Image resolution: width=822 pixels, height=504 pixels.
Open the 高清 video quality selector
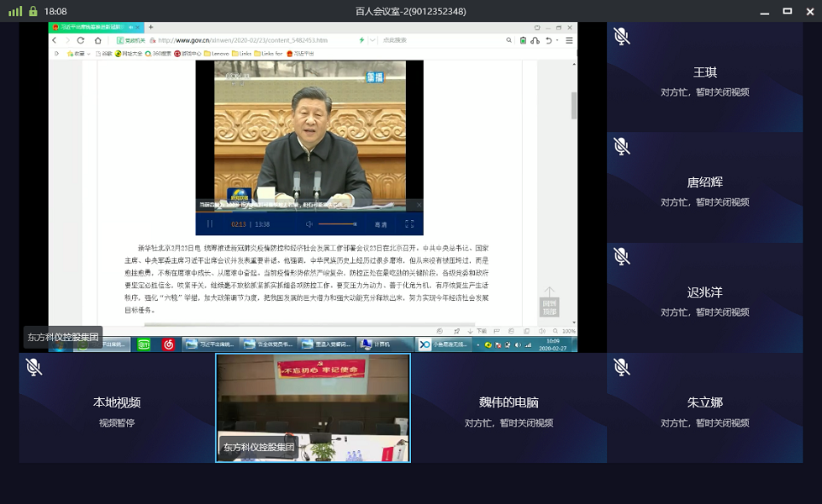pyautogui.click(x=381, y=224)
